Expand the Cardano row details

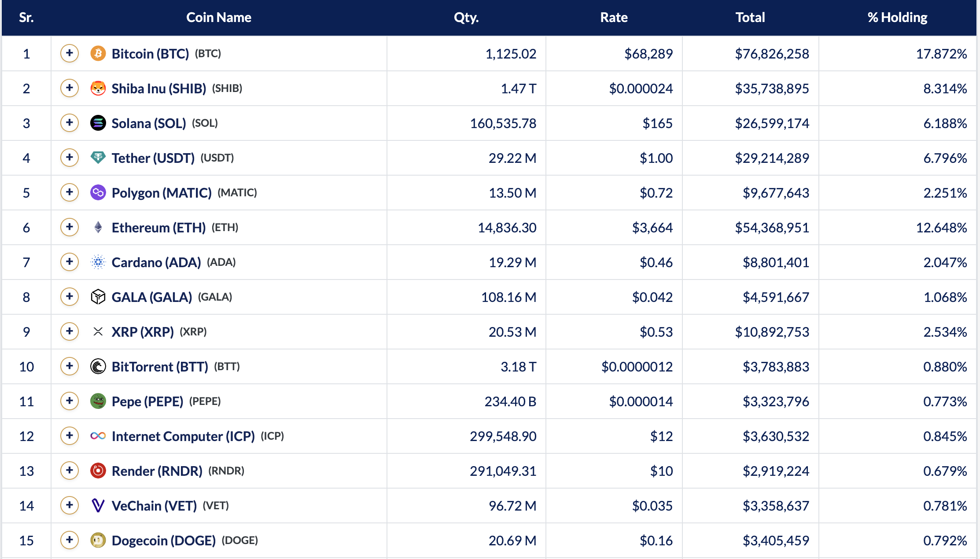pos(70,262)
